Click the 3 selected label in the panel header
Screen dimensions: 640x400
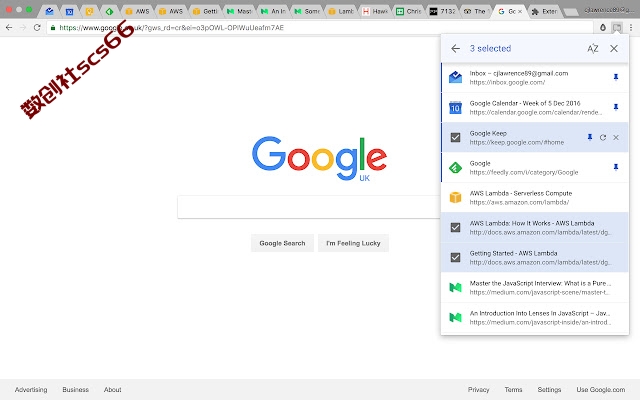[490, 49]
